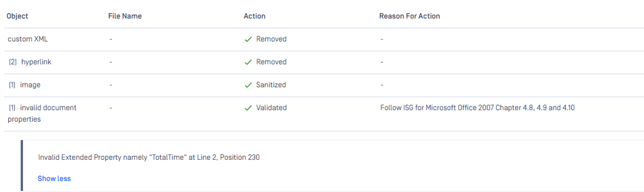Click the checkmark icon in hyperlink row

click(x=248, y=62)
